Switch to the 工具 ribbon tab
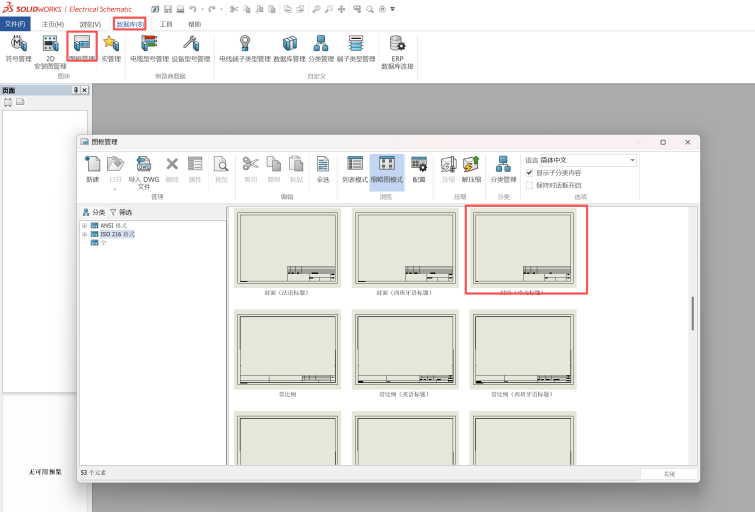The height and width of the screenshot is (512, 755). (x=166, y=23)
